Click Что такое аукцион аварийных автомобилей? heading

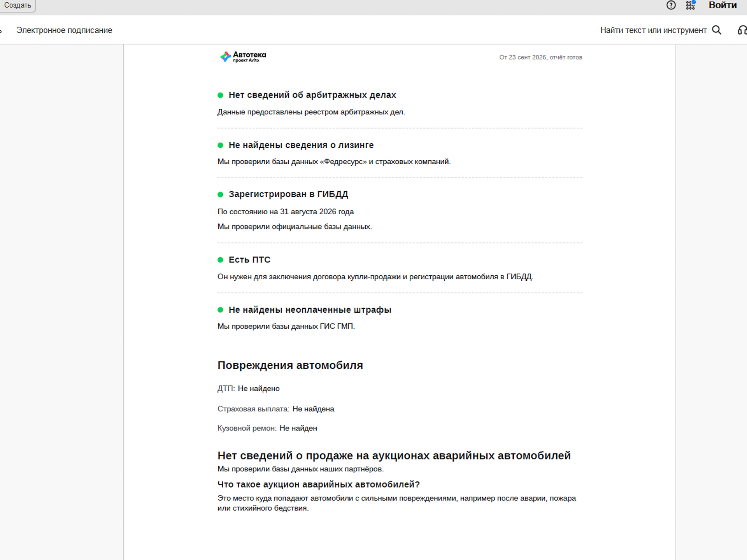click(319, 485)
